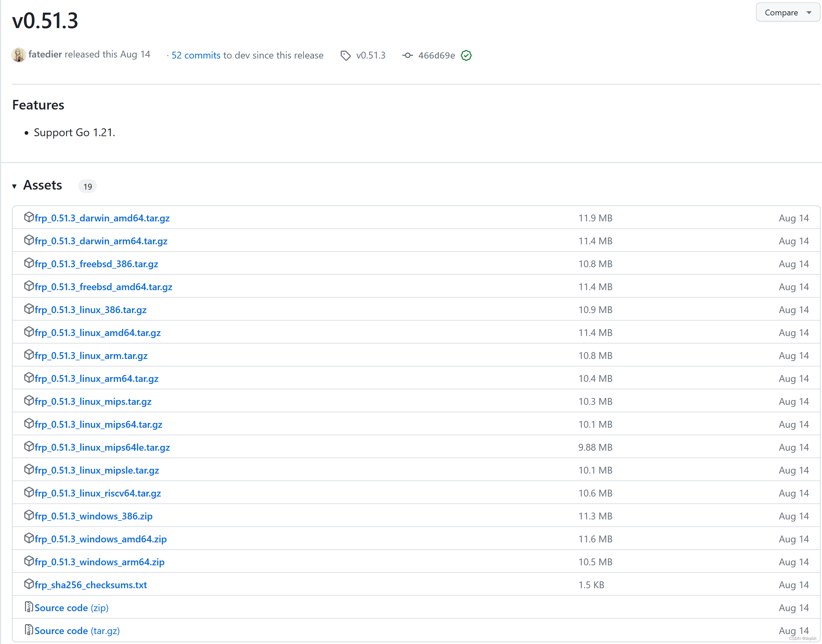Open commit hash 466d69e
The height and width of the screenshot is (644, 822).
[x=436, y=55]
